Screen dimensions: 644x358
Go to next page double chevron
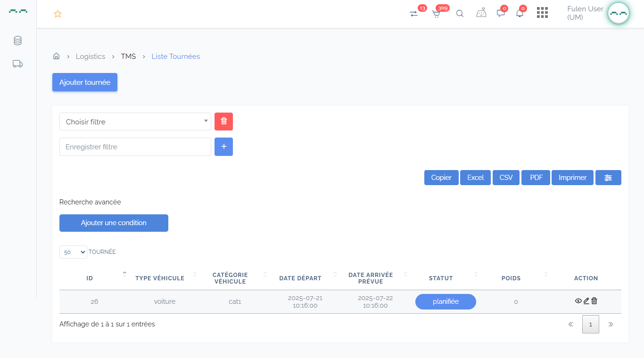(611, 324)
